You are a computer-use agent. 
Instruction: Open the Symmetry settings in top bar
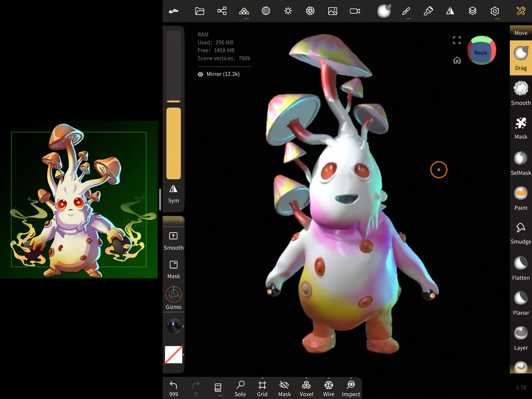tap(450, 11)
